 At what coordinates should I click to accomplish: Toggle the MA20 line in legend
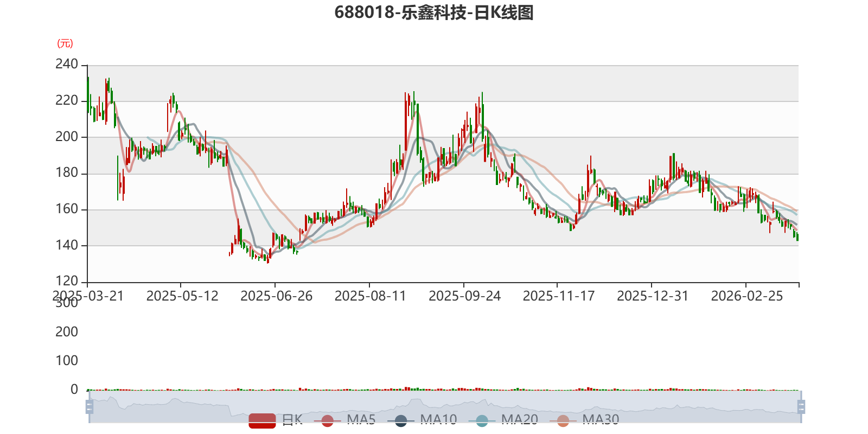pos(503,420)
